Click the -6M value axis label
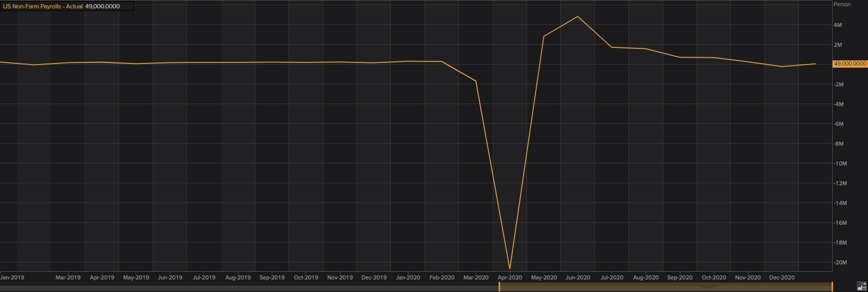The image size is (868, 292). pyautogui.click(x=839, y=124)
